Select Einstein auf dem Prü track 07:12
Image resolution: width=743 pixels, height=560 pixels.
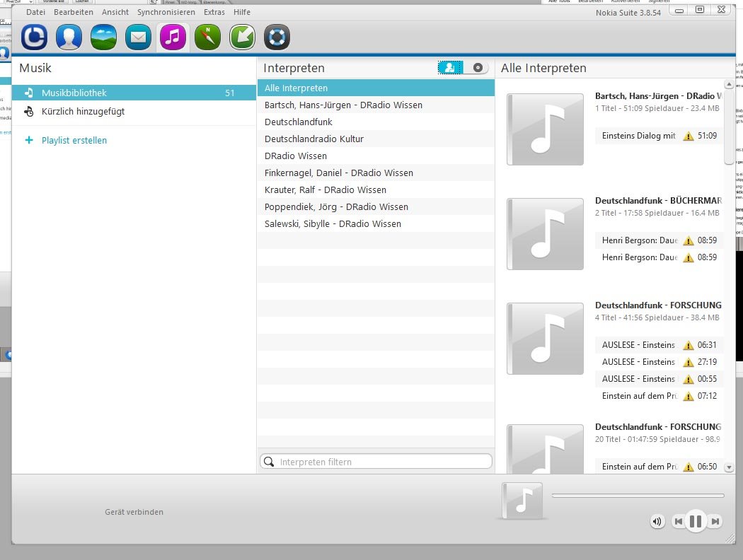click(x=659, y=396)
